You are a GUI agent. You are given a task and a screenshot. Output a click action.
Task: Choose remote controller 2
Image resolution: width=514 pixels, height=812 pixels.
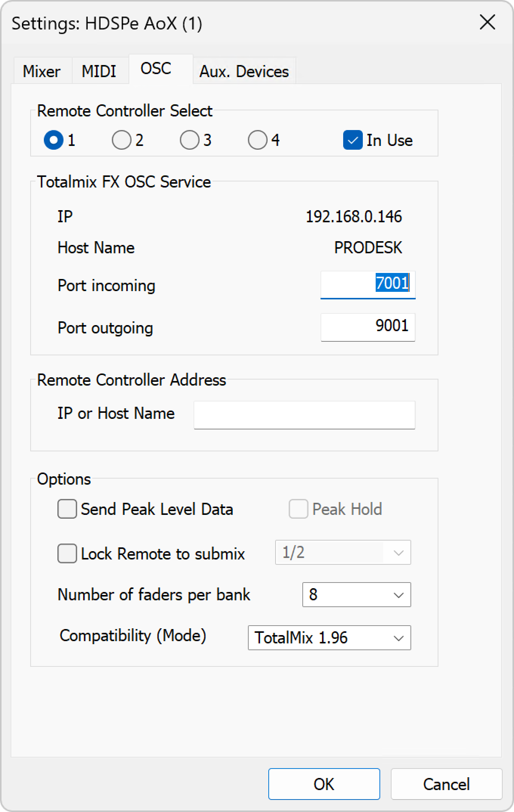tap(122, 140)
